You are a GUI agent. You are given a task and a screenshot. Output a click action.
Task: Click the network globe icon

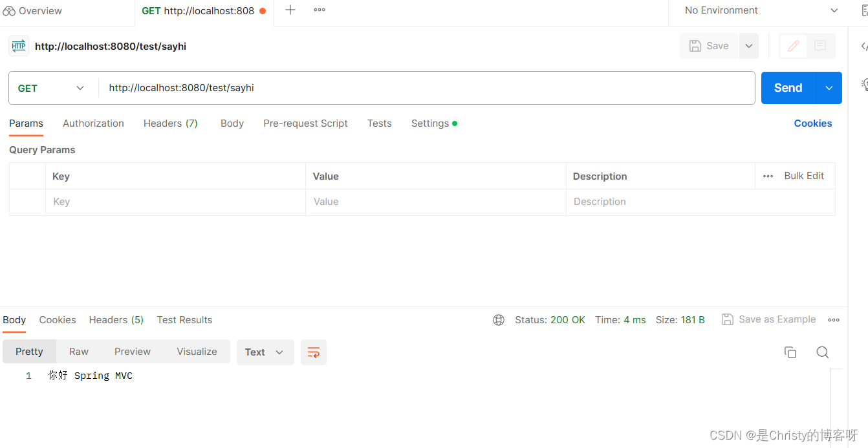coord(499,320)
